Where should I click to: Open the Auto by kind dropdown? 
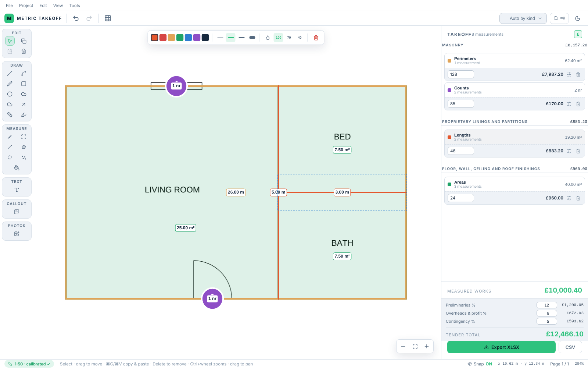[x=523, y=18]
